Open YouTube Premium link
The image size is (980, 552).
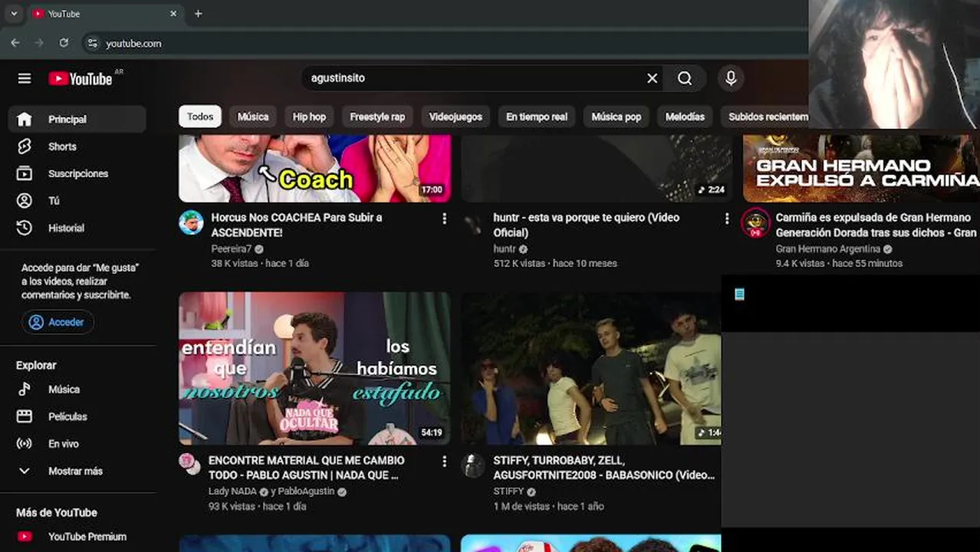(77, 537)
